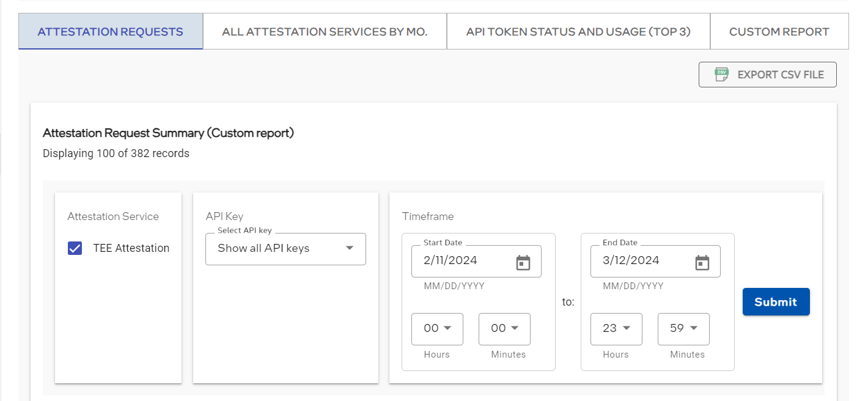Click the API Key panel title

(225, 216)
